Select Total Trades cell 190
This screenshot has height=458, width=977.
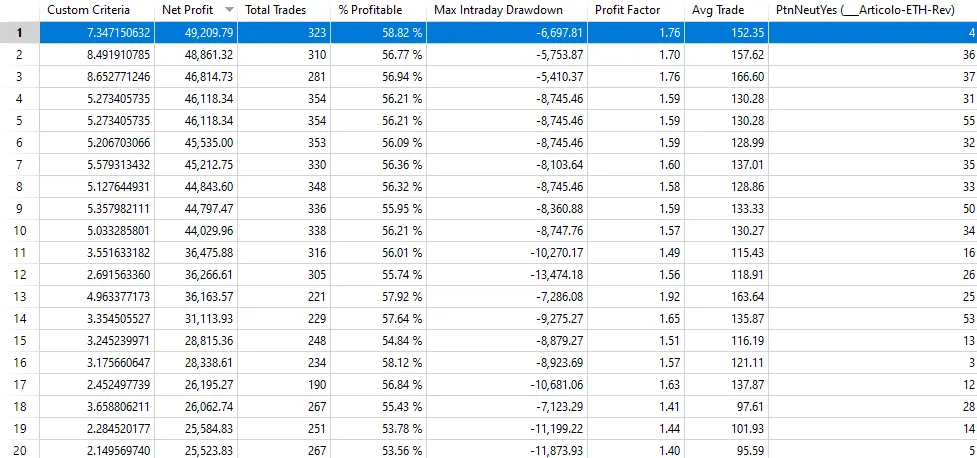(x=284, y=384)
